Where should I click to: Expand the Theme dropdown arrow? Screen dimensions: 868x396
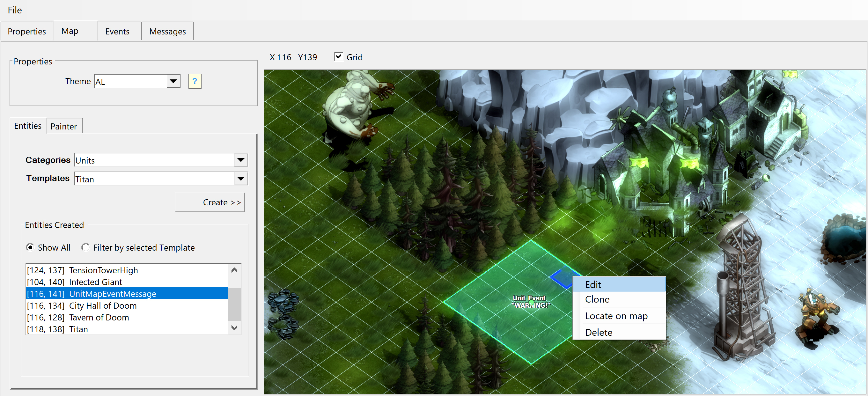coord(173,81)
